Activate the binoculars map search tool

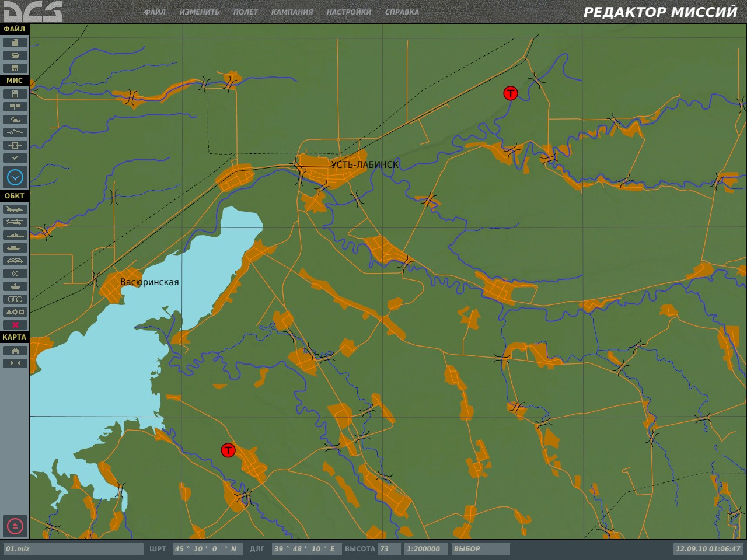tap(15, 351)
